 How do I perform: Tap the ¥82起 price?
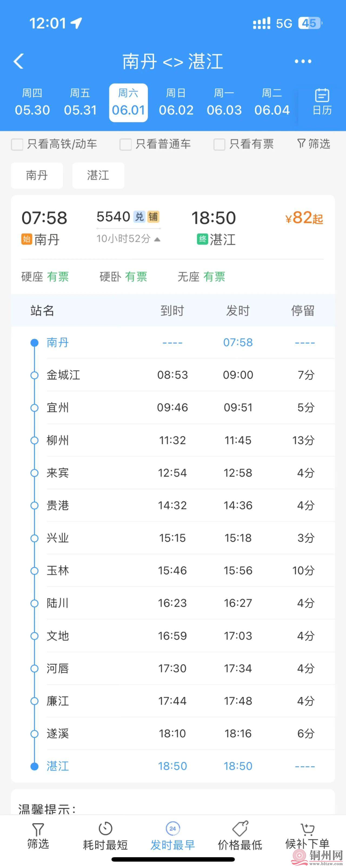pyautogui.click(x=304, y=218)
